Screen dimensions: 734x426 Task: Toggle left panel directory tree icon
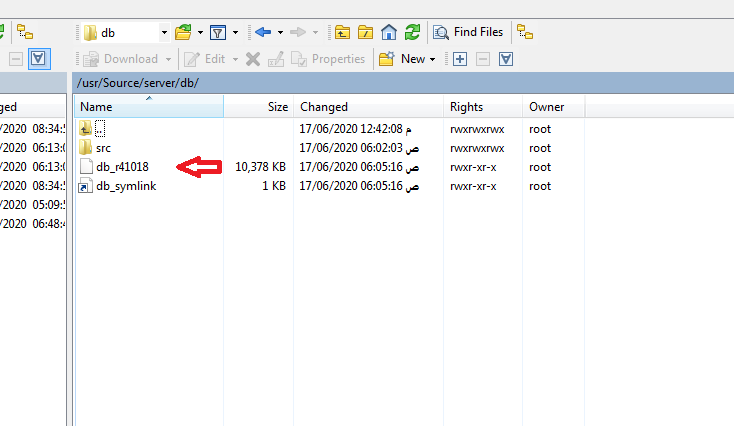point(25,32)
